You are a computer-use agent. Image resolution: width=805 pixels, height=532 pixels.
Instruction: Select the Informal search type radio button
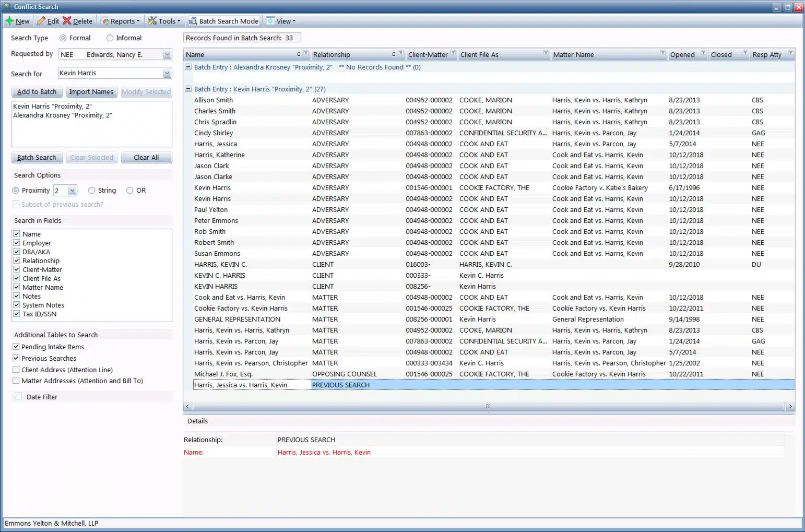click(110, 38)
